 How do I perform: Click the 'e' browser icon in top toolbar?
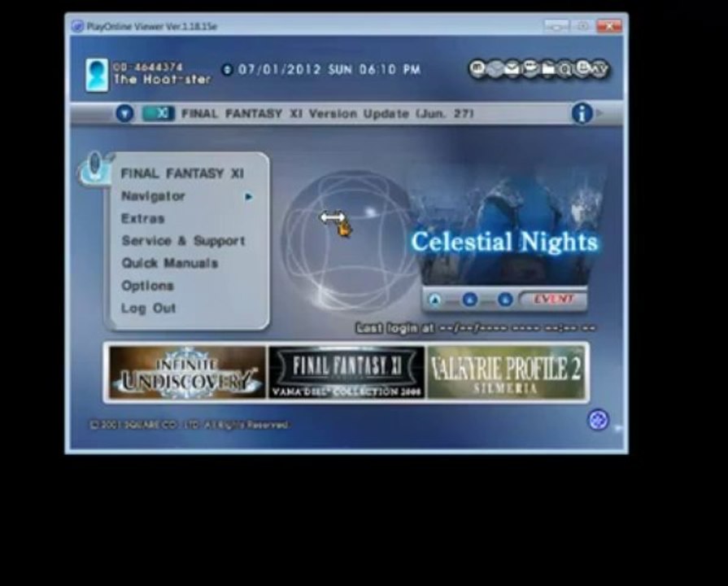click(x=582, y=69)
